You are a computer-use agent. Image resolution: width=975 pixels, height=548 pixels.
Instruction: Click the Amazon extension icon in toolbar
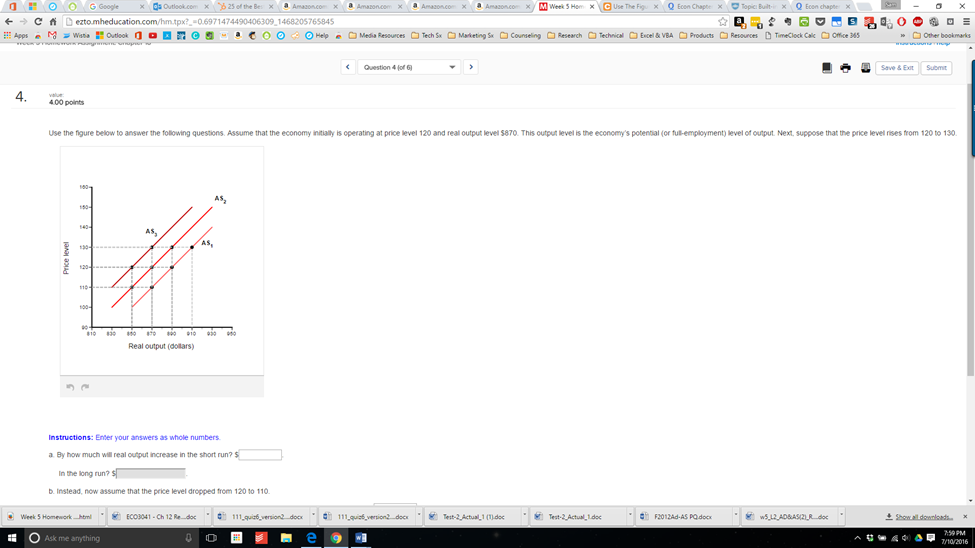tap(739, 22)
